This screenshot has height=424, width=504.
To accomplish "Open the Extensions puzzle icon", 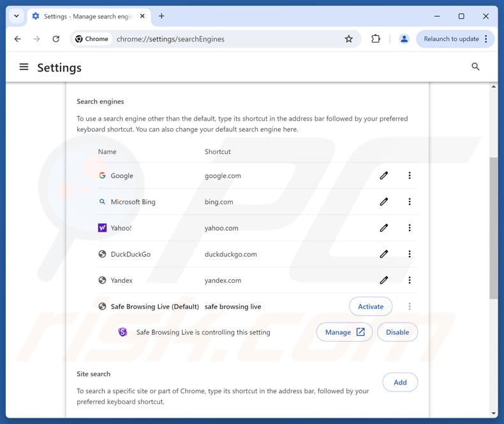I will point(375,39).
